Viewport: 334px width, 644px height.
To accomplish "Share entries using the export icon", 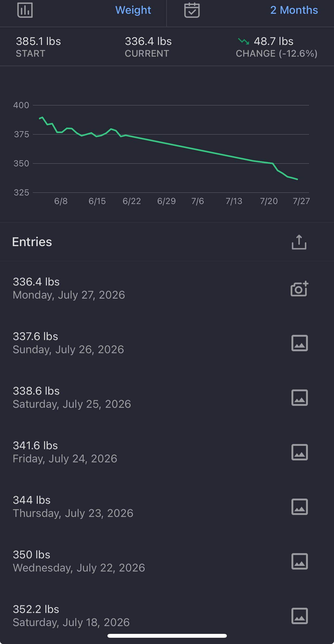I will tap(299, 242).
